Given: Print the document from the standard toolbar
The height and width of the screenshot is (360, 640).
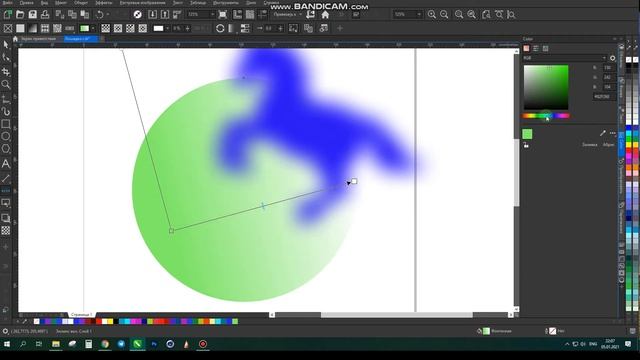Looking at the screenshot, I should click(x=45, y=15).
